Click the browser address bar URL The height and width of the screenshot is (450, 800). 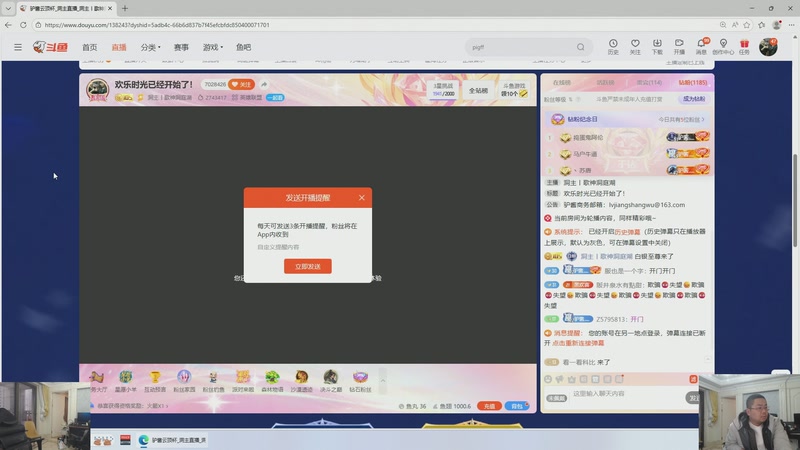157,24
